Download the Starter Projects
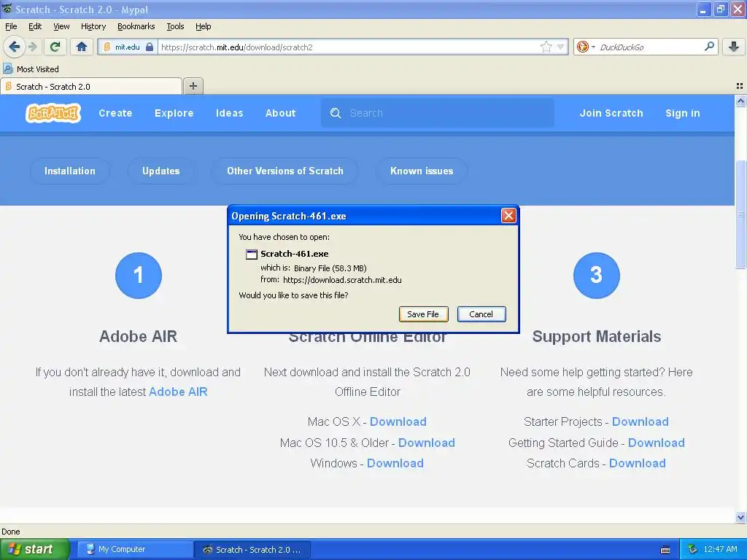The height and width of the screenshot is (560, 747). (x=640, y=422)
